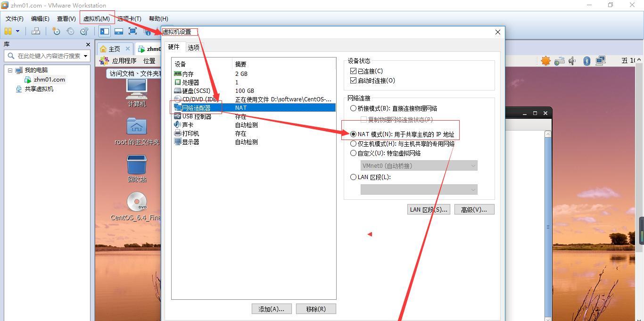The image size is (644, 321).
Task: Click the guest window scrollbar up arrow
Action: click(x=548, y=134)
